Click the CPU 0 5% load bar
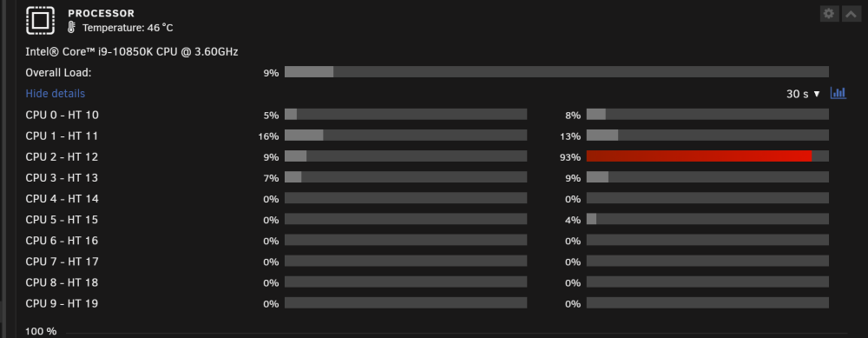868x338 pixels. pos(405,114)
